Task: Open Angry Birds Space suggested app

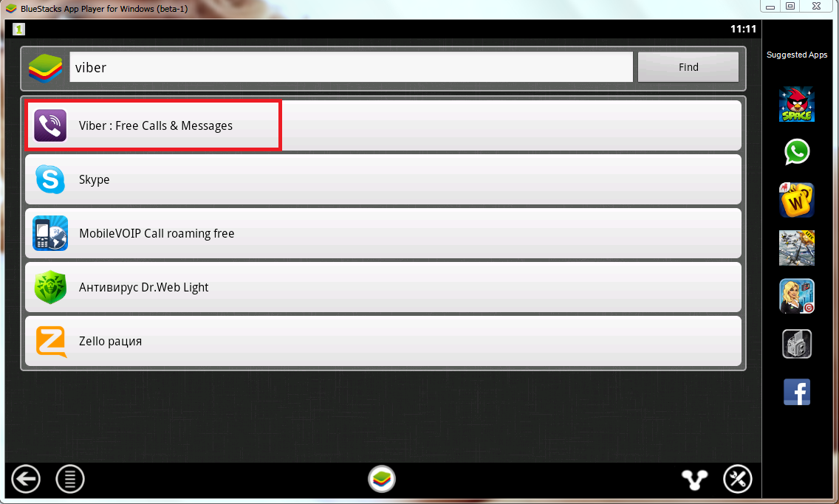Action: pos(797,104)
